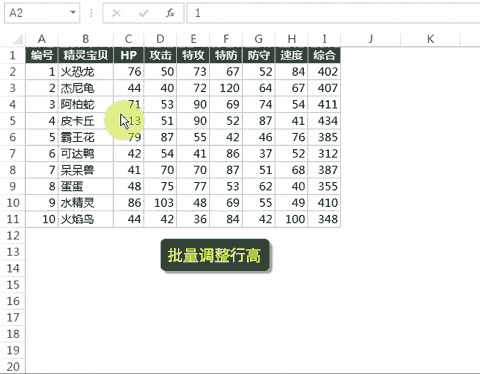Select the cell with value 434
480x374 pixels.
click(x=324, y=121)
